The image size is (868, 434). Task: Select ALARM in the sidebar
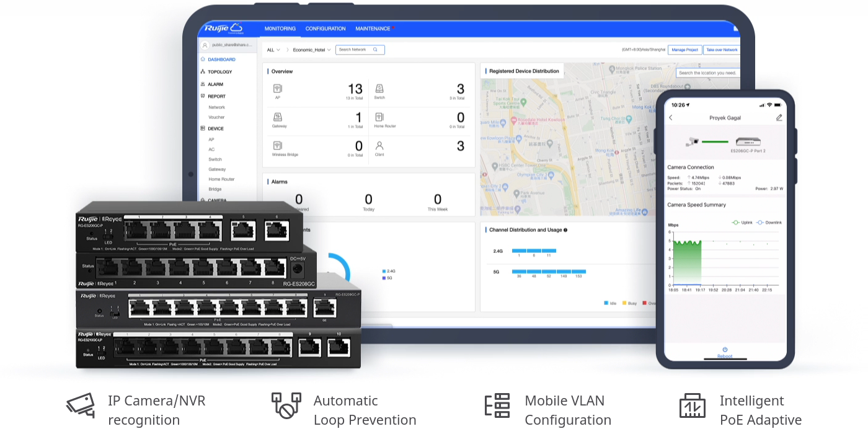click(216, 84)
